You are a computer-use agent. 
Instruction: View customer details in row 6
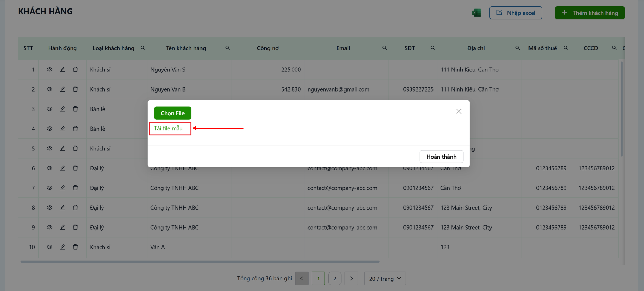50,168
